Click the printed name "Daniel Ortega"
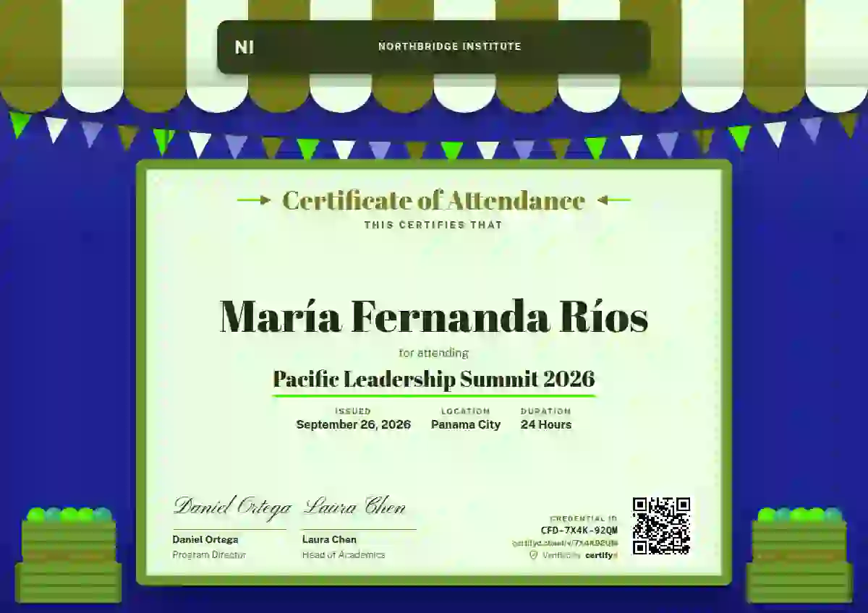Image resolution: width=868 pixels, height=613 pixels. pyautogui.click(x=205, y=539)
